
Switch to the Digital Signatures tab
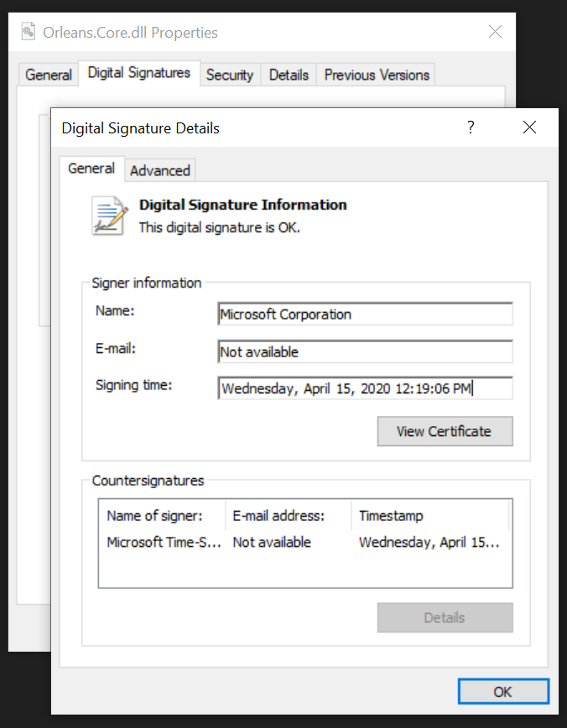138,72
